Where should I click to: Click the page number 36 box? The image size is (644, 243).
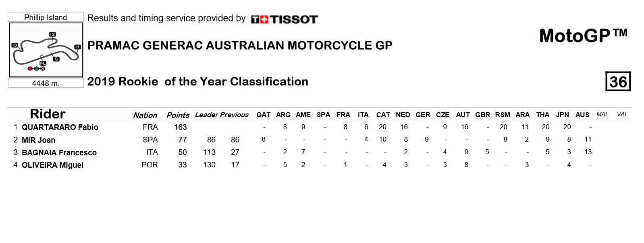[618, 82]
